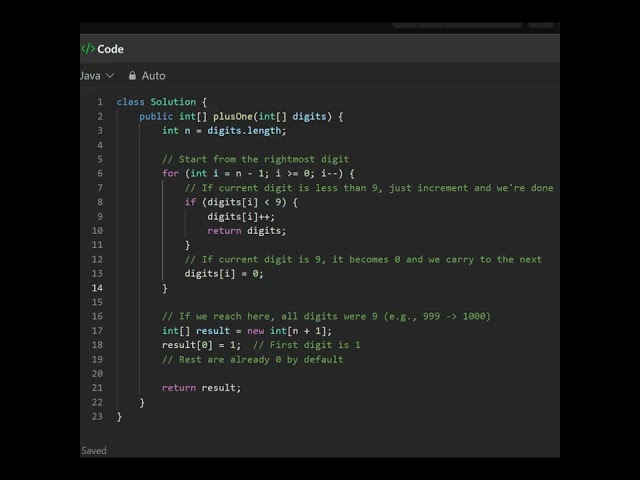The image size is (640, 480).
Task: Click the 'class Solution {' line
Action: click(x=162, y=102)
